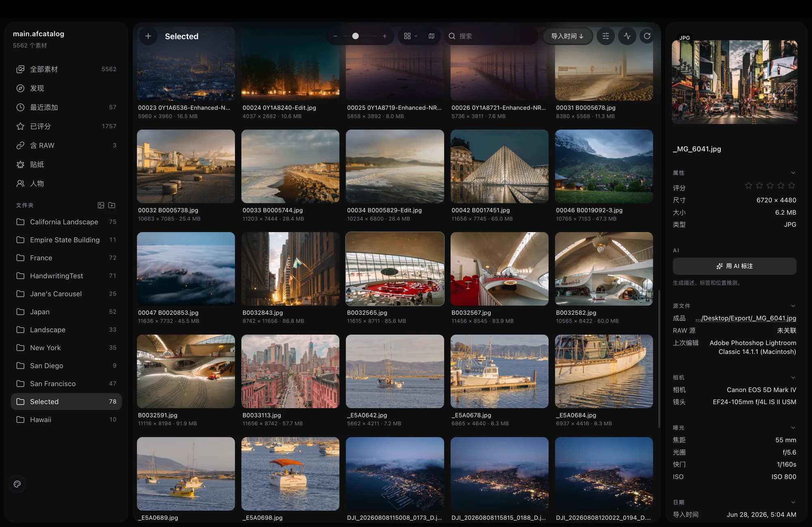Open the San Francisco folder
The width and height of the screenshot is (812, 527).
tap(66, 384)
